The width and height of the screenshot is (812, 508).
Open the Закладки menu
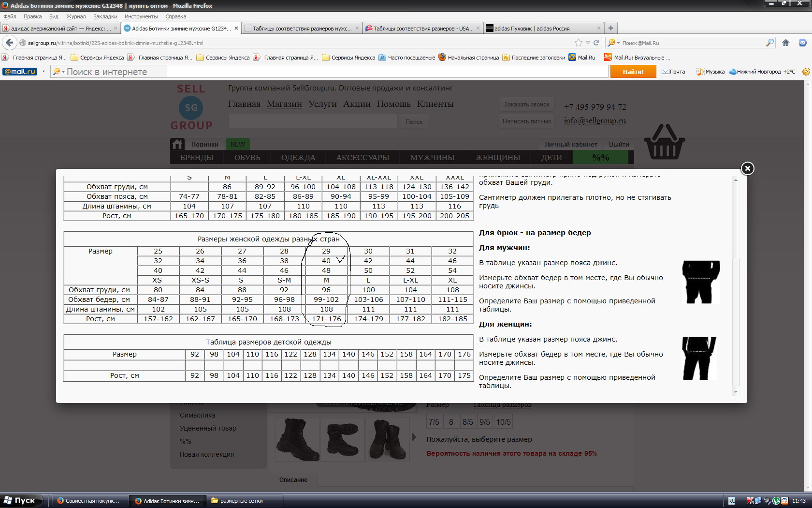pyautogui.click(x=105, y=16)
